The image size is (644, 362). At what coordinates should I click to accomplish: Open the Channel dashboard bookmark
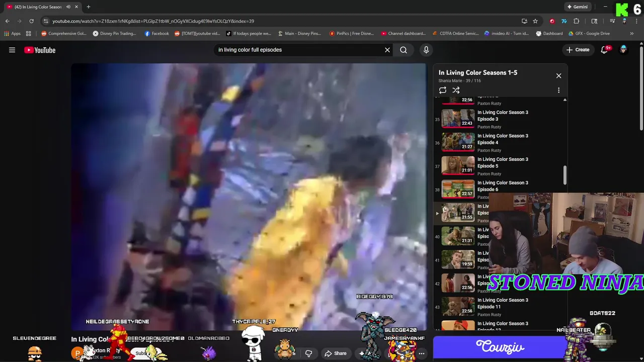pyautogui.click(x=404, y=34)
